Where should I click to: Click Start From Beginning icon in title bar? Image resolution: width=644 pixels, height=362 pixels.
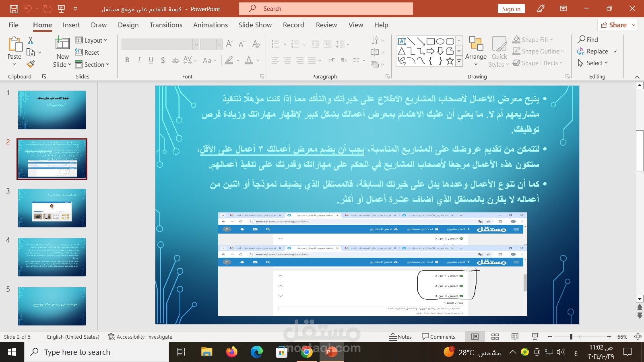[62, 9]
